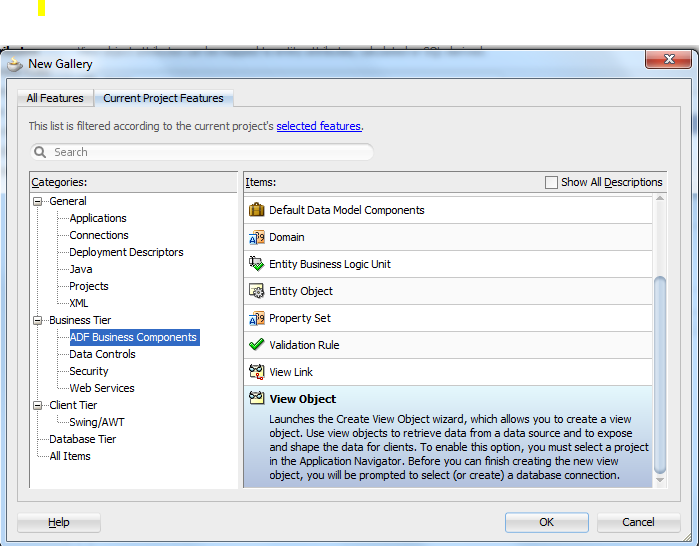Screen dimensions: 699x546
Task: Select Web Services category
Action: [x=102, y=388]
